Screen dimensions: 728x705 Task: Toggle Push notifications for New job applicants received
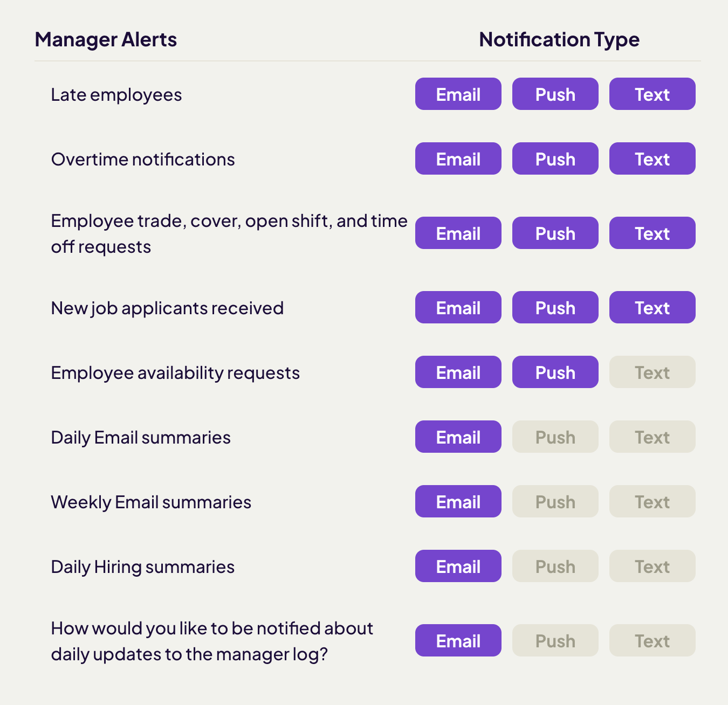[x=555, y=307]
